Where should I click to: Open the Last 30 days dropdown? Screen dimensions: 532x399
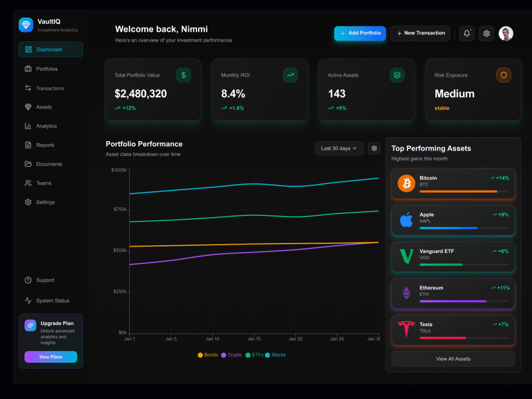click(x=339, y=148)
